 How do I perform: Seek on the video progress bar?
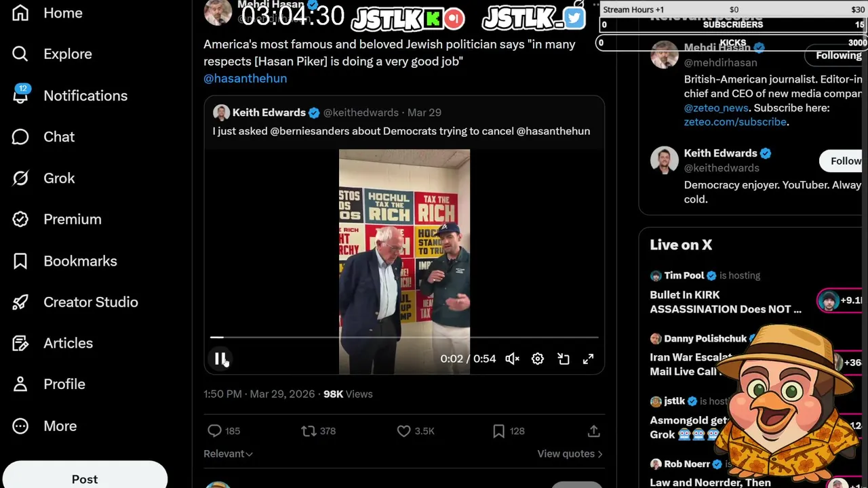click(x=404, y=337)
